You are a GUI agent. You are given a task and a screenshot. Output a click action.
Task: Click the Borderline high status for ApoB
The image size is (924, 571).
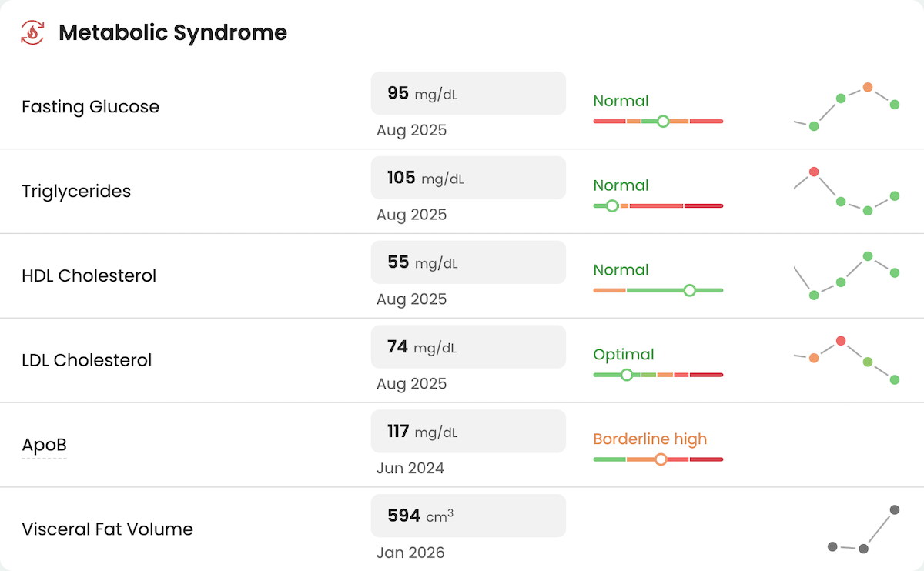(x=650, y=439)
